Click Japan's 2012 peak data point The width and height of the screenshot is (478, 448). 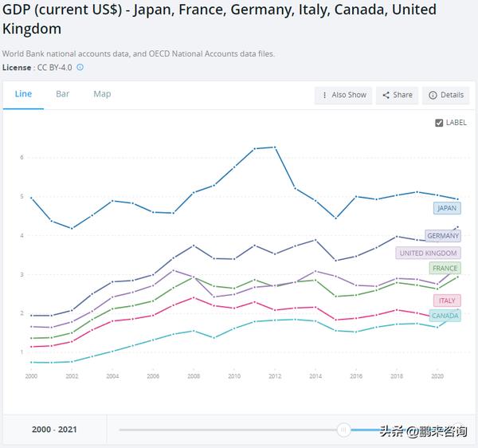tap(275, 147)
